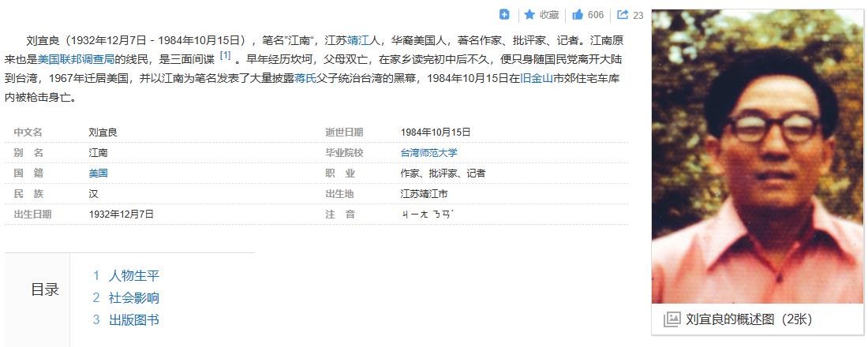Open the 台湾师范大学 link

428,152
